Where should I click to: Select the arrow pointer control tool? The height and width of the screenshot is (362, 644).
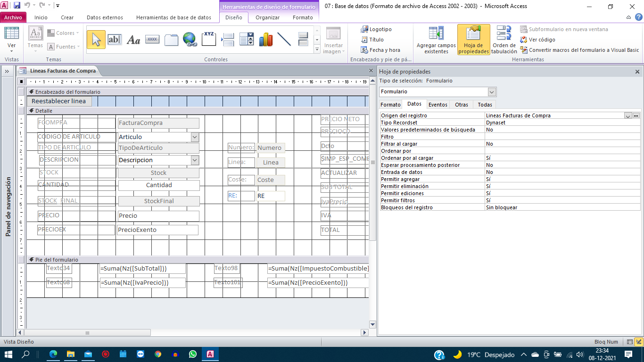pos(96,39)
